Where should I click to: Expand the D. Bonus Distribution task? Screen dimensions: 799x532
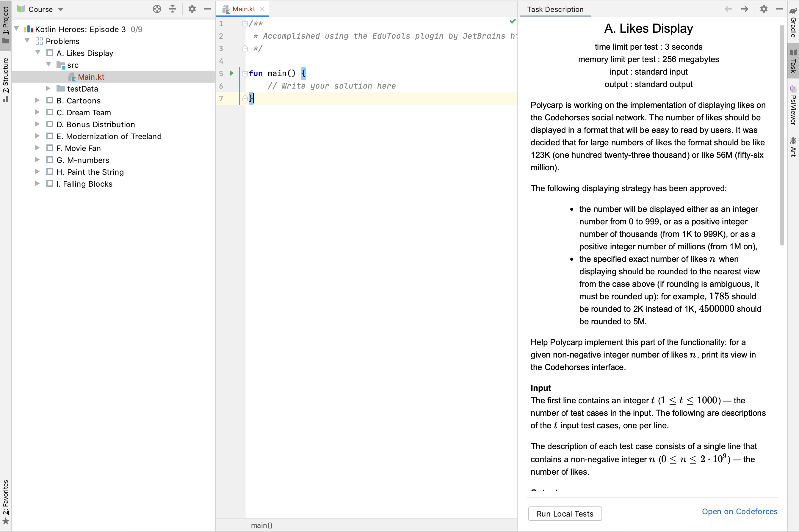point(37,124)
